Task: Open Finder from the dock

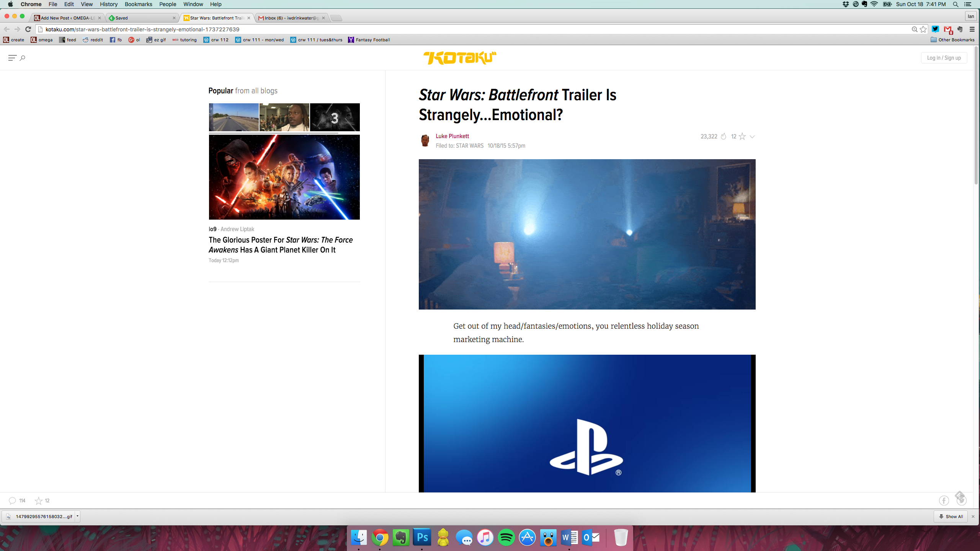Action: point(359,538)
